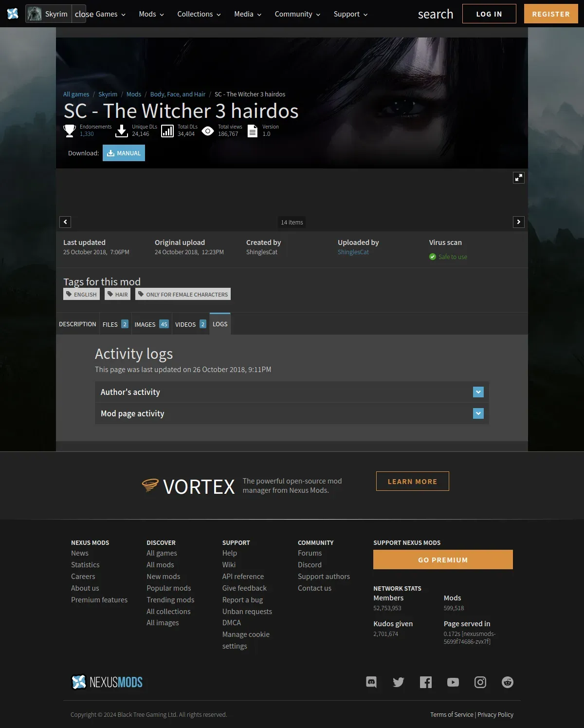Click the Version document icon

pos(252,131)
